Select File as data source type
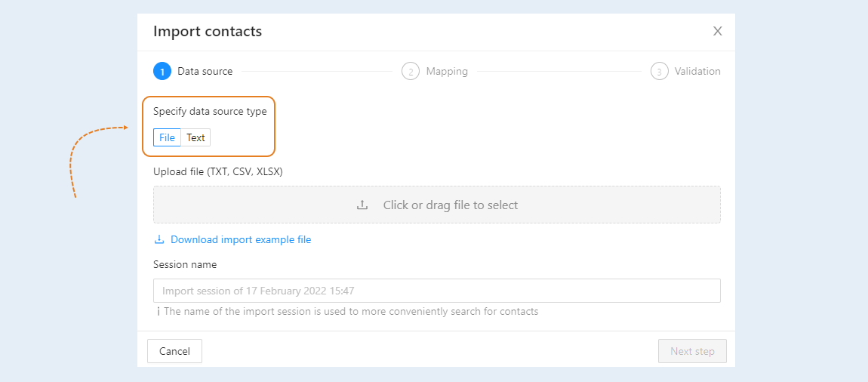This screenshot has height=382, width=868. (167, 137)
